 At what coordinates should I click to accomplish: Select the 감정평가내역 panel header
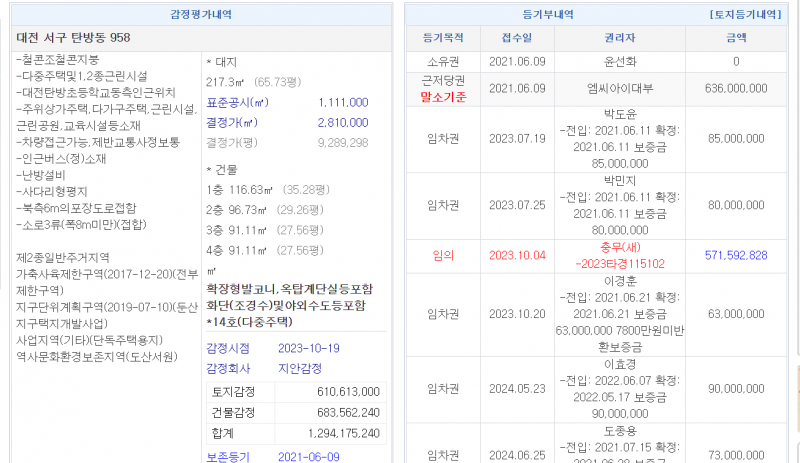click(x=202, y=14)
